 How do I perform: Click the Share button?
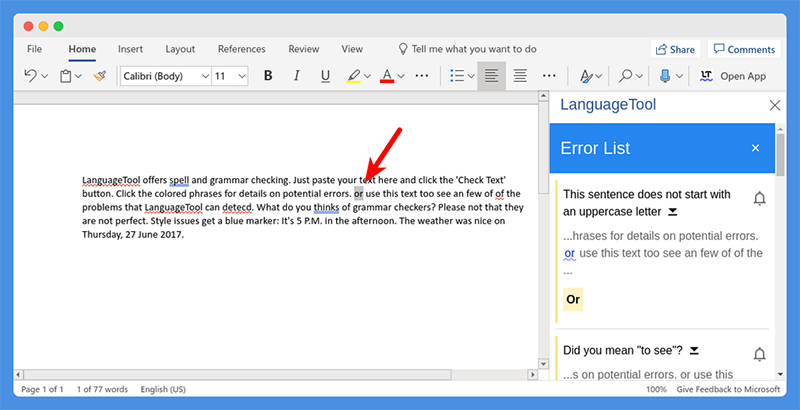click(x=675, y=49)
